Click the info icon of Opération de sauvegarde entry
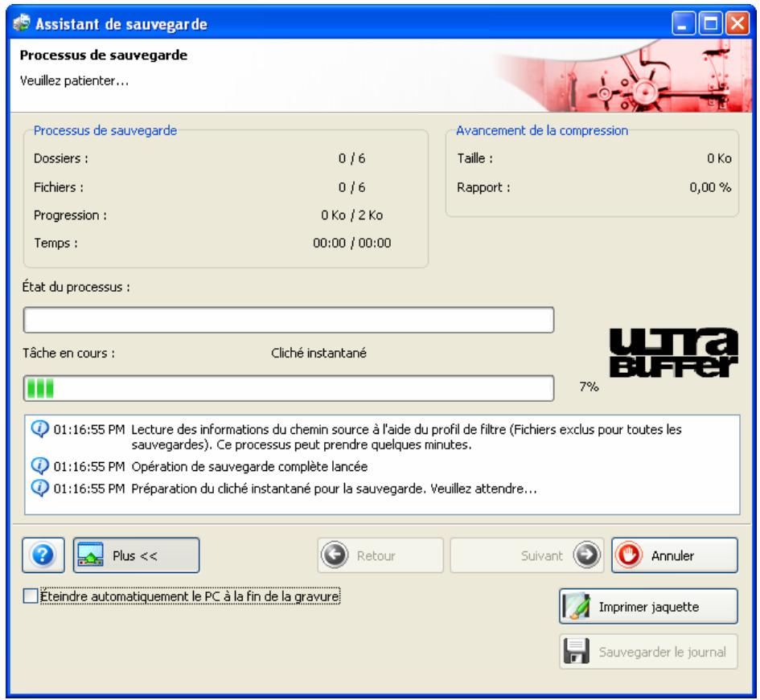Viewport: 760px width, 700px height. coord(39,466)
